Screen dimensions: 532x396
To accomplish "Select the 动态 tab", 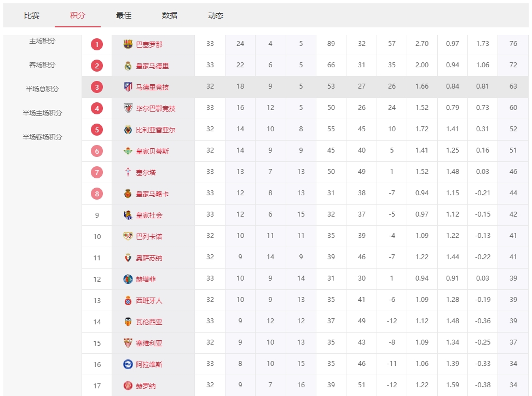I will [x=216, y=16].
